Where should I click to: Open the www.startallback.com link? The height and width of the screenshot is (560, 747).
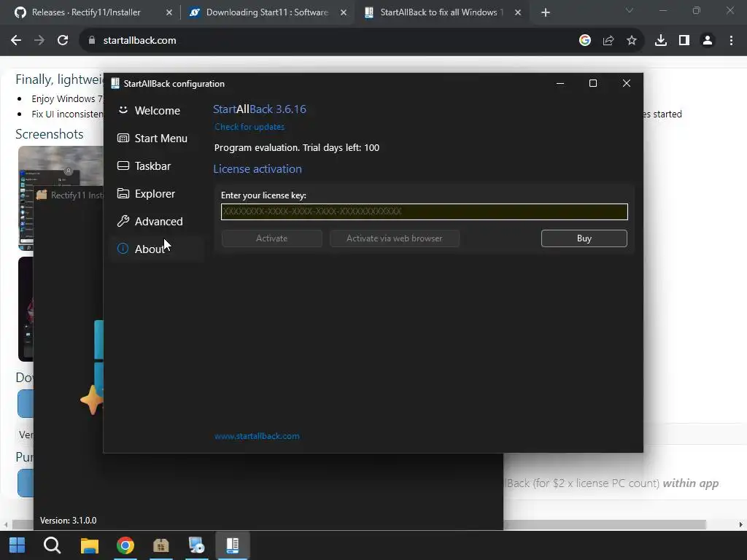pos(257,436)
